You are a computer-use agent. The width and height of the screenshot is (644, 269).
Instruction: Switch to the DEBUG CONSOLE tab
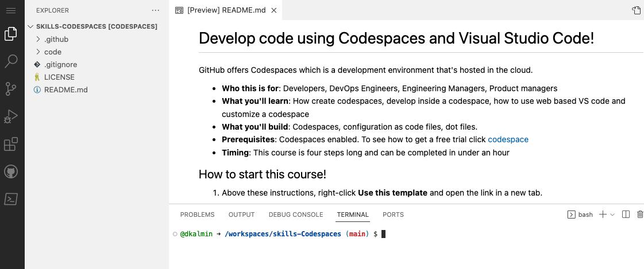296,215
